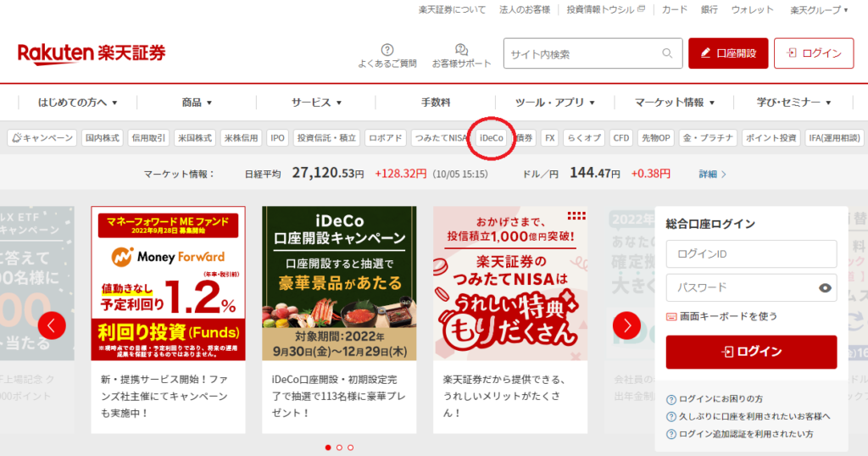868x456 pixels.
Task: Select the CFD tag
Action: (x=621, y=138)
